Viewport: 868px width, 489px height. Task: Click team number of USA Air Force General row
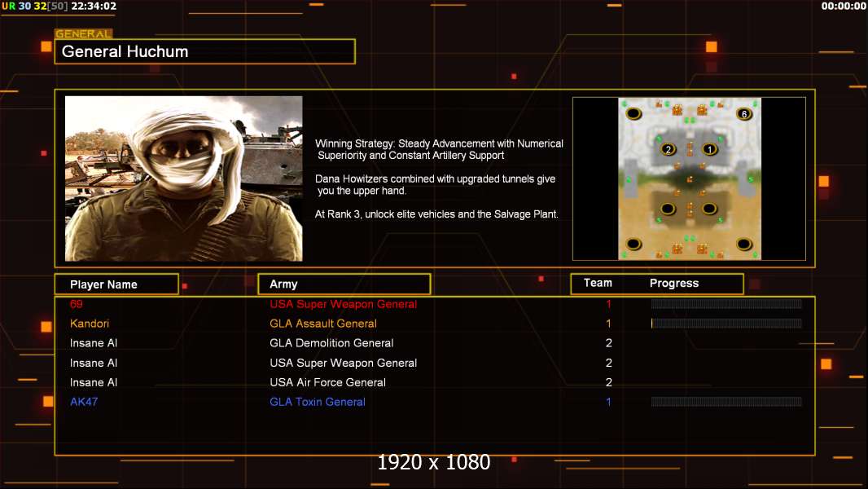coord(608,382)
